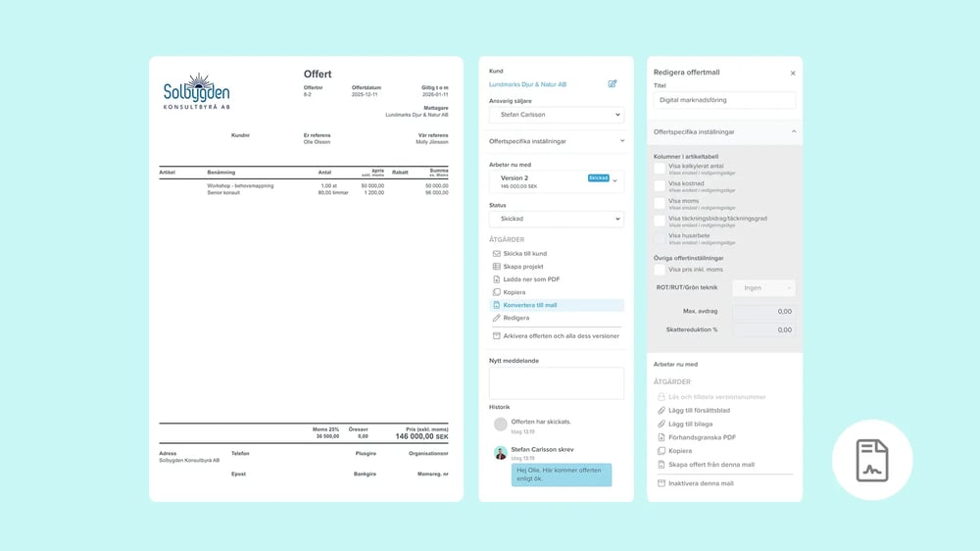
Task: Open the Ansvarig säljare dropdown
Action: click(556, 115)
